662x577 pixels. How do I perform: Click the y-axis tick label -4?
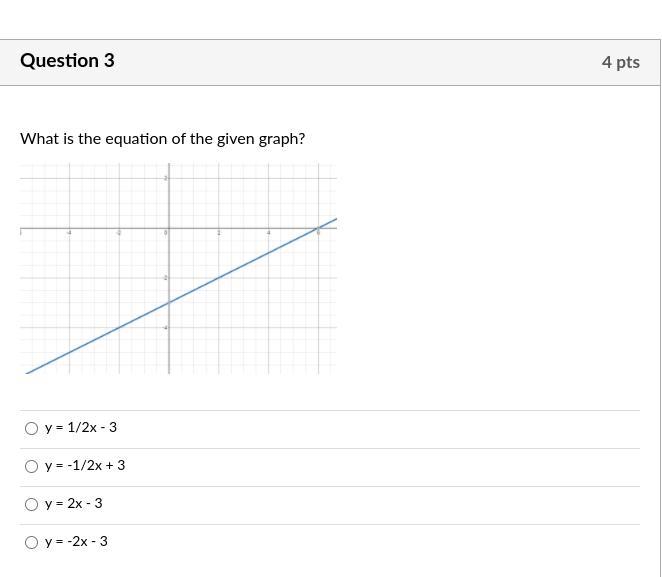[166, 328]
